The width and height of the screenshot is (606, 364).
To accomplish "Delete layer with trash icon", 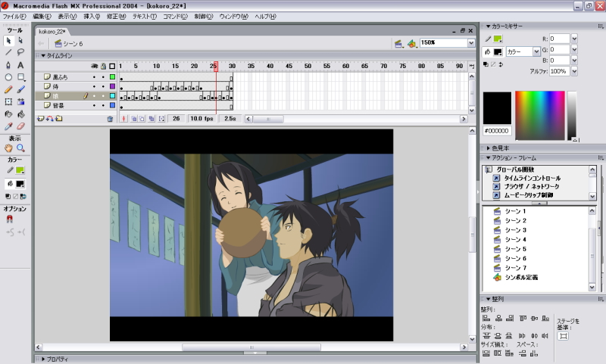I will [x=110, y=119].
